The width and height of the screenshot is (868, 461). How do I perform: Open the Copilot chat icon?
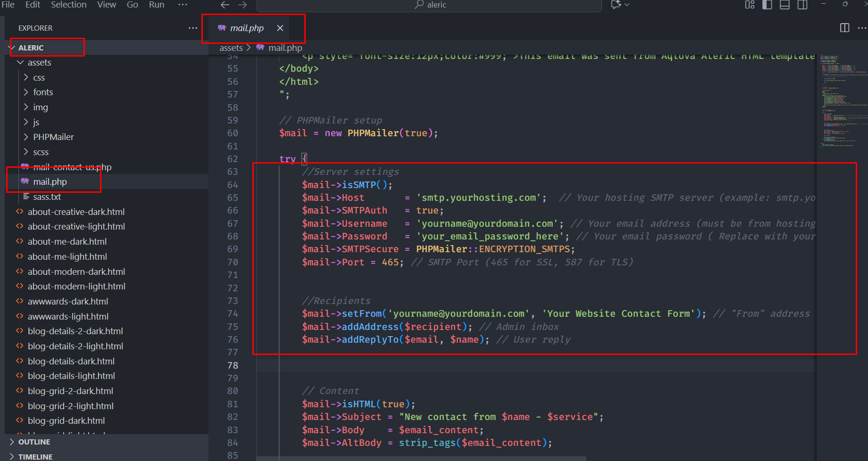616,5
